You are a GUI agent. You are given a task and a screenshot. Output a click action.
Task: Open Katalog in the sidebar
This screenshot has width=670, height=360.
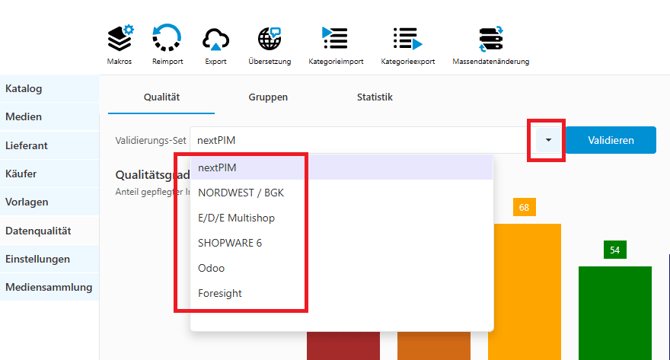point(50,88)
